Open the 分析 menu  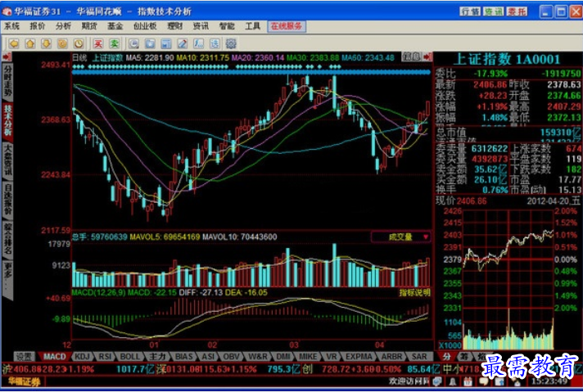click(x=63, y=26)
